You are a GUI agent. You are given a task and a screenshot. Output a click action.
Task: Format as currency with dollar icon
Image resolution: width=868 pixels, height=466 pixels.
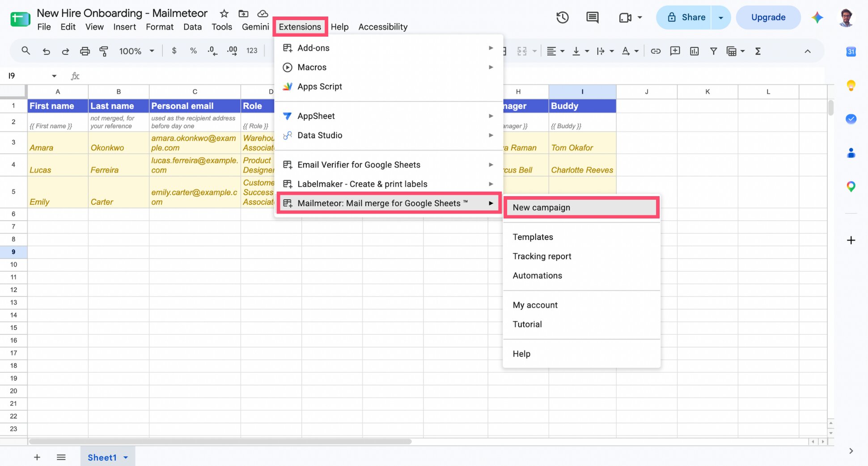(174, 51)
